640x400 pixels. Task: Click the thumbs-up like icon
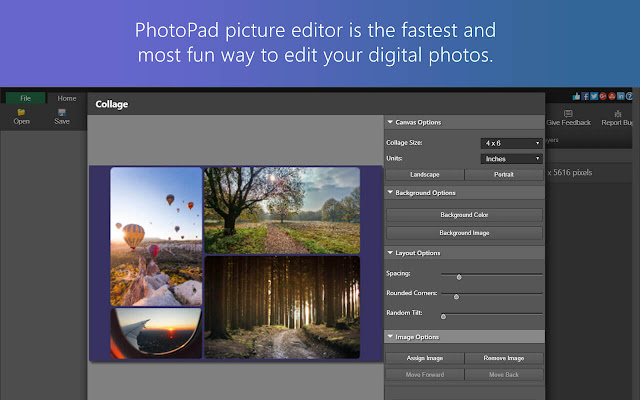[577, 96]
